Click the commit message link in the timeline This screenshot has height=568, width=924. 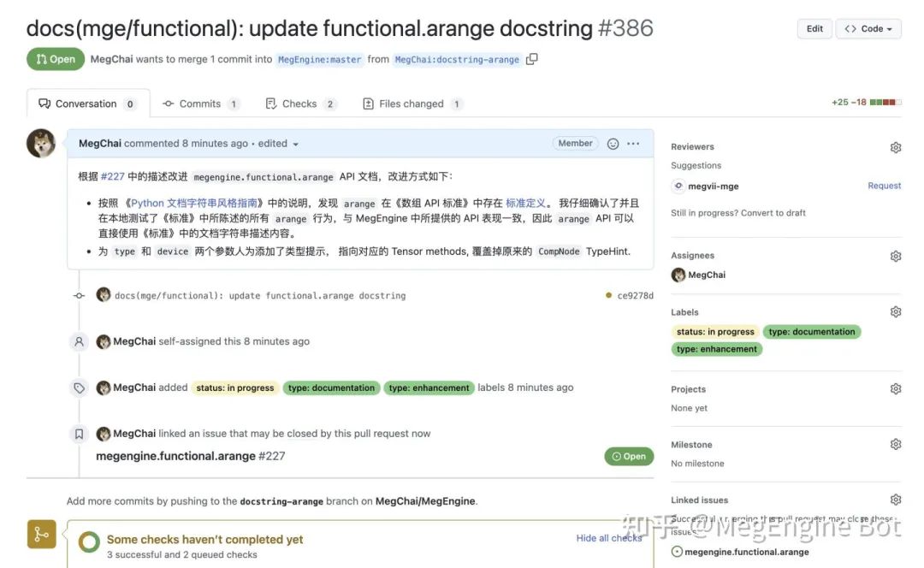point(260,295)
